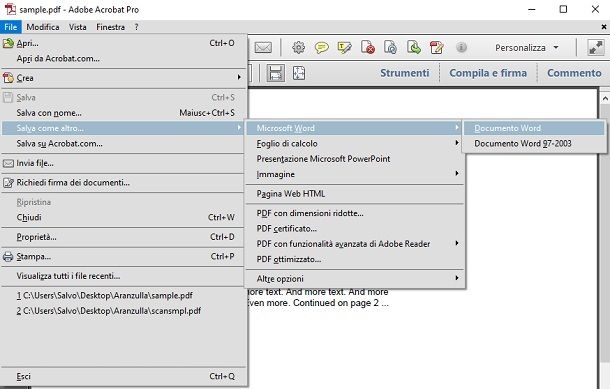Choose Visualizza tutti i file recenti

tap(123, 276)
